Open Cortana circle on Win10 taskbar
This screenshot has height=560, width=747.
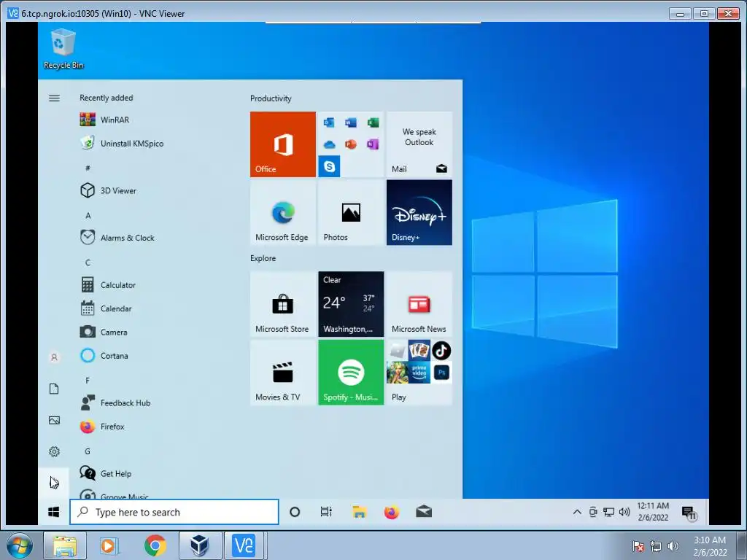coord(295,512)
